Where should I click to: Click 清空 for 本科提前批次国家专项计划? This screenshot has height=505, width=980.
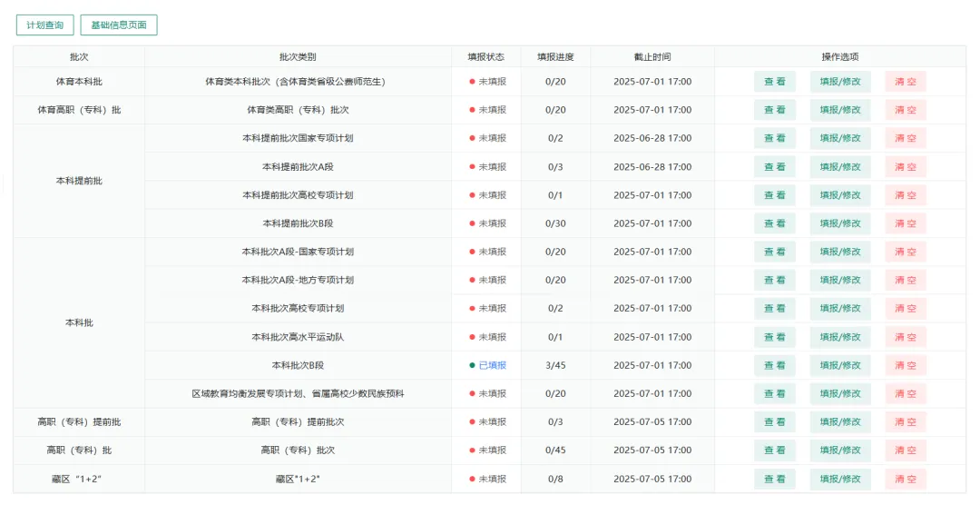(905, 138)
